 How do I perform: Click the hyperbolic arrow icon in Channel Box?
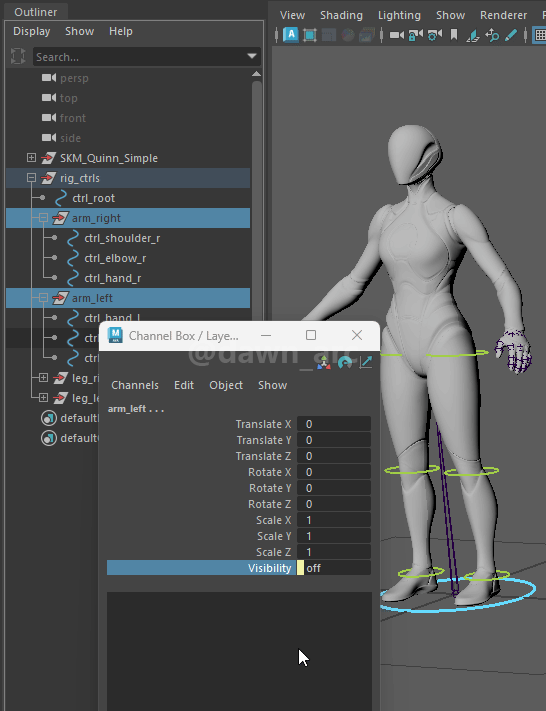point(366,362)
